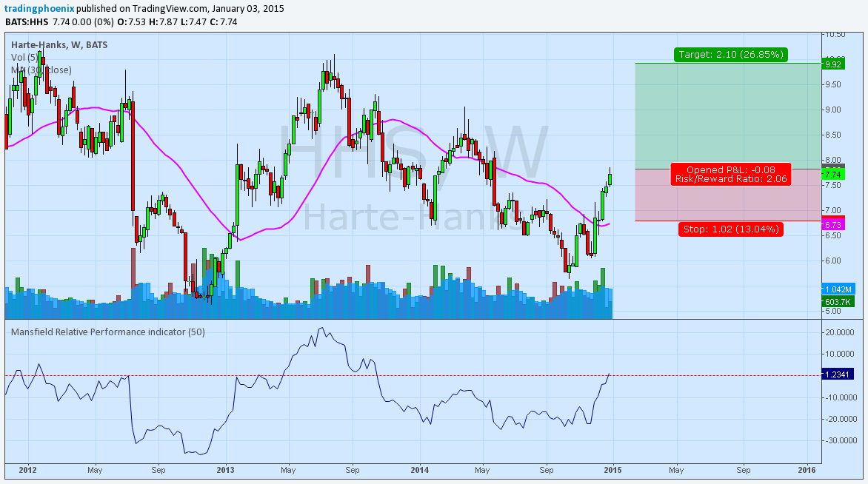
Task: Click the 7.74 current price tag
Action: coord(833,174)
